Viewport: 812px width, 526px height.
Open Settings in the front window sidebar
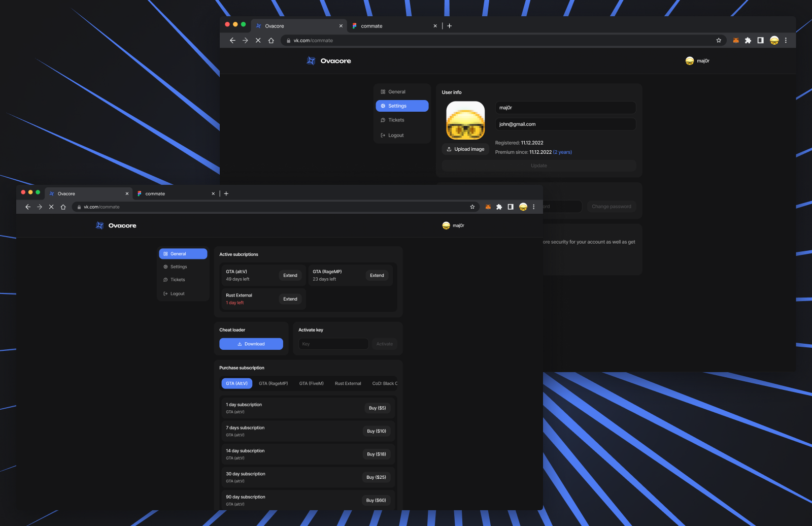coord(183,267)
